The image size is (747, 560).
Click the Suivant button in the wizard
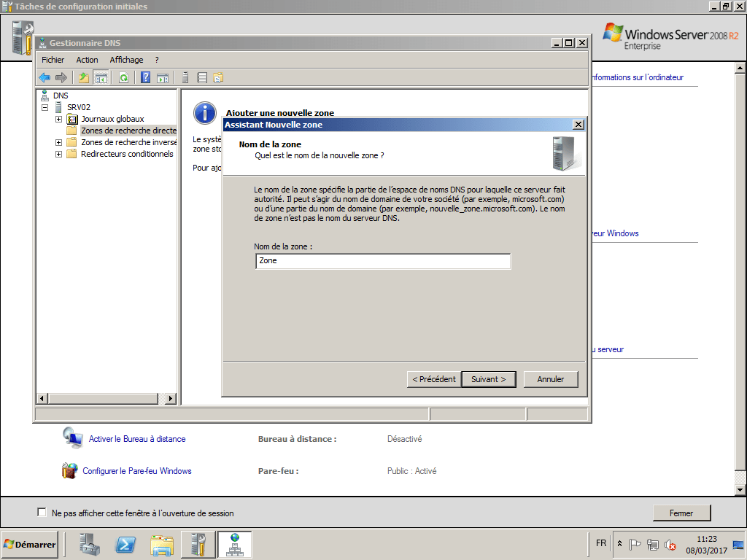click(488, 378)
